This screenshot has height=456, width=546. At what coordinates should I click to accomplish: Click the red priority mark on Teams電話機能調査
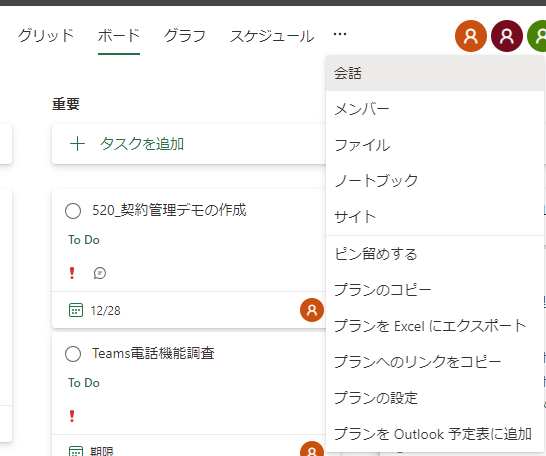[72, 416]
